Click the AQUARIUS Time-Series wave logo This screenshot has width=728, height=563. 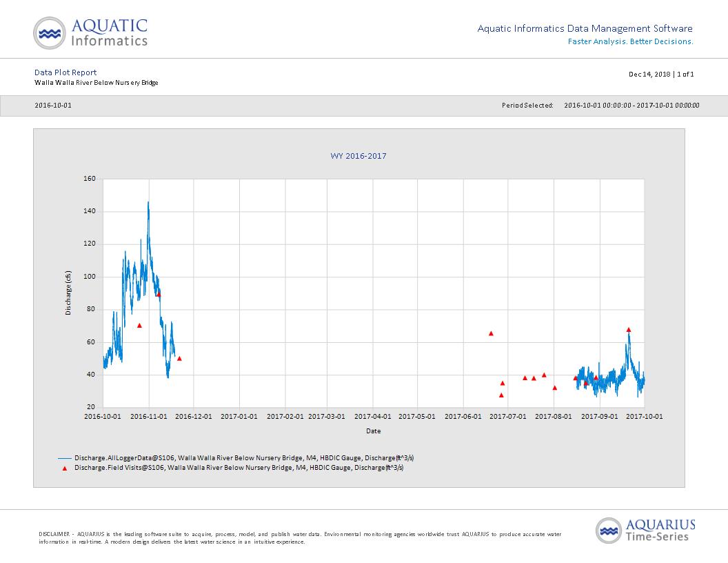click(609, 531)
